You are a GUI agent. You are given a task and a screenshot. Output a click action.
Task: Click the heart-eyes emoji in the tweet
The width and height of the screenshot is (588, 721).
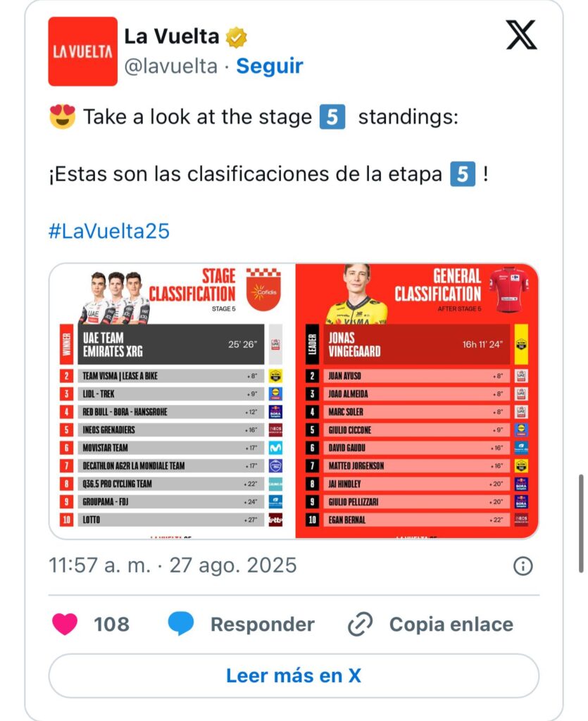[x=63, y=117]
